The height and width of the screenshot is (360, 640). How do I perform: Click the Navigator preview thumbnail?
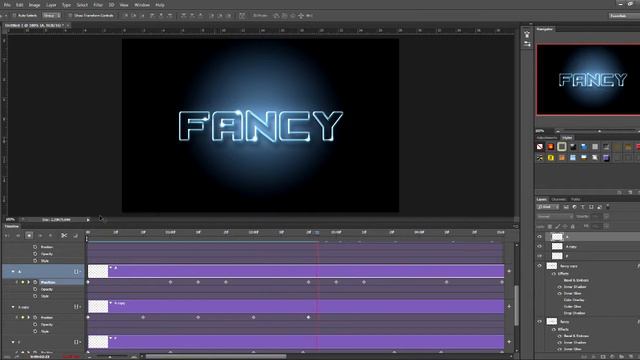pyautogui.click(x=588, y=80)
